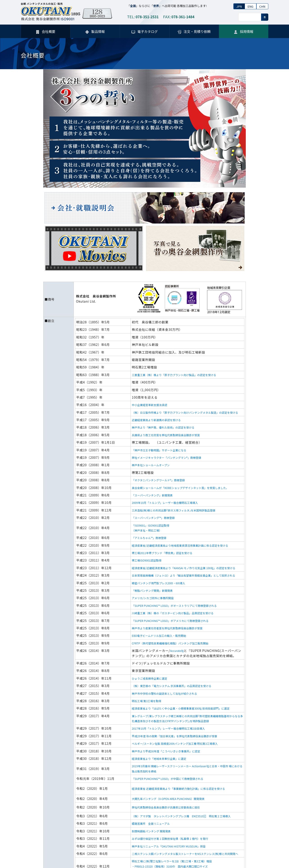Switch language to CHN
This screenshot has height=868, width=289.
(x=262, y=6)
